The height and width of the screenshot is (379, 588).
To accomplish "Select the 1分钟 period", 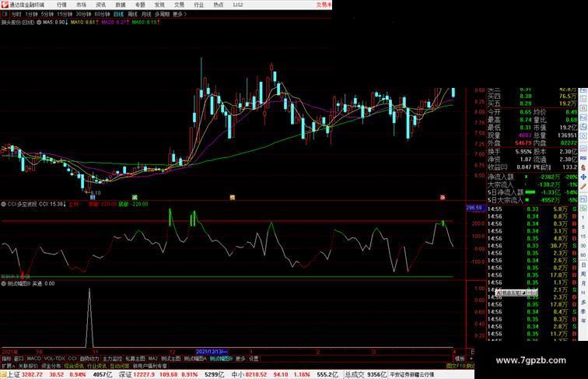I will pyautogui.click(x=31, y=14).
